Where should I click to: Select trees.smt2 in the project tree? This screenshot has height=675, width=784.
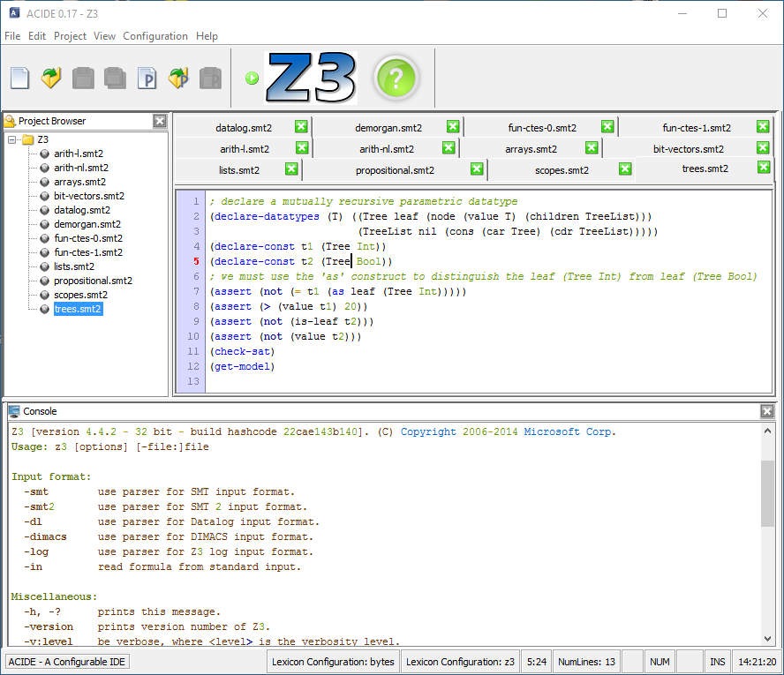click(78, 309)
